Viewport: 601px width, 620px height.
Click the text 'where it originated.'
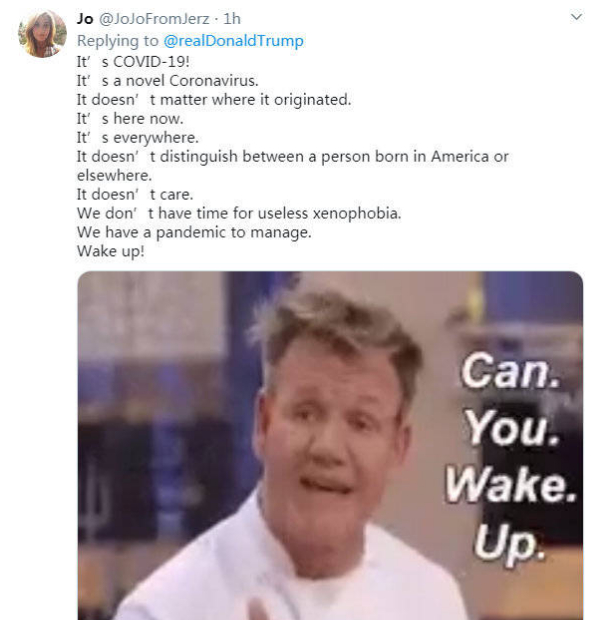(x=282, y=100)
